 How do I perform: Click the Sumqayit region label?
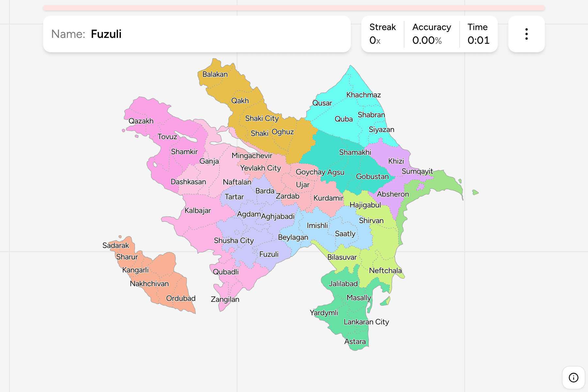[417, 172]
